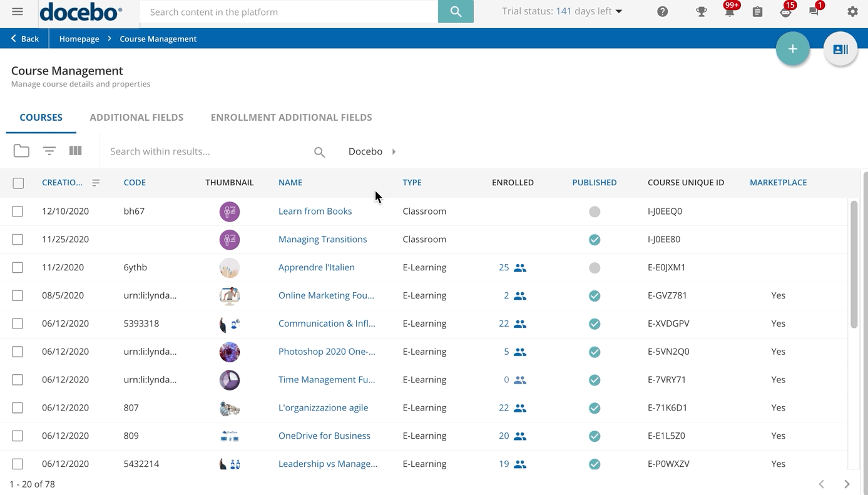Toggle the select-all courses checkbox
This screenshot has width=868, height=495.
[18, 183]
